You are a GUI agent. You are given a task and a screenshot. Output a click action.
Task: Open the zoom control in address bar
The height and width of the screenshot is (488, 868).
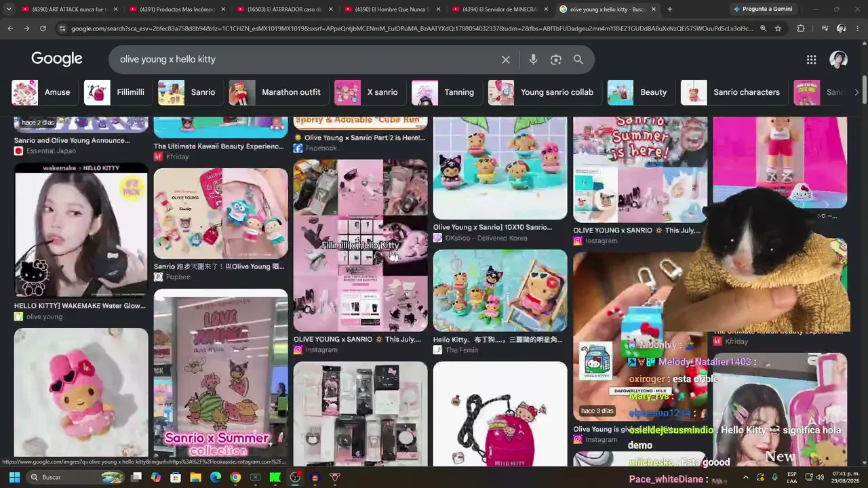763,28
